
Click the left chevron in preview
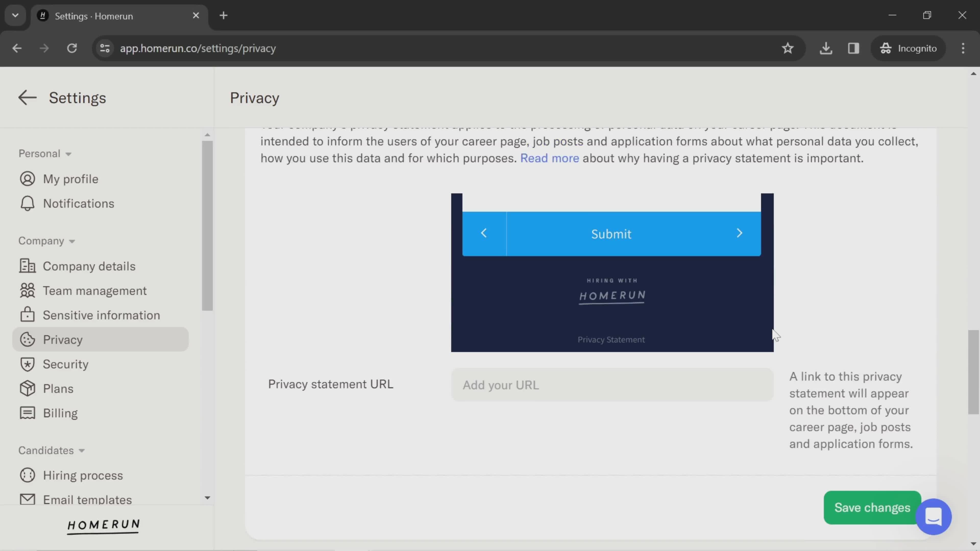coord(484,233)
